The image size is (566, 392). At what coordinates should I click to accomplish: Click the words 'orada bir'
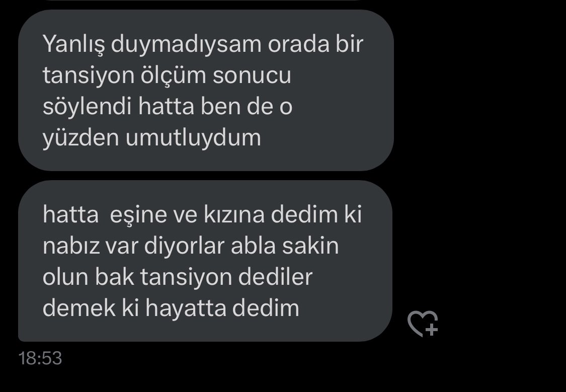315,44
